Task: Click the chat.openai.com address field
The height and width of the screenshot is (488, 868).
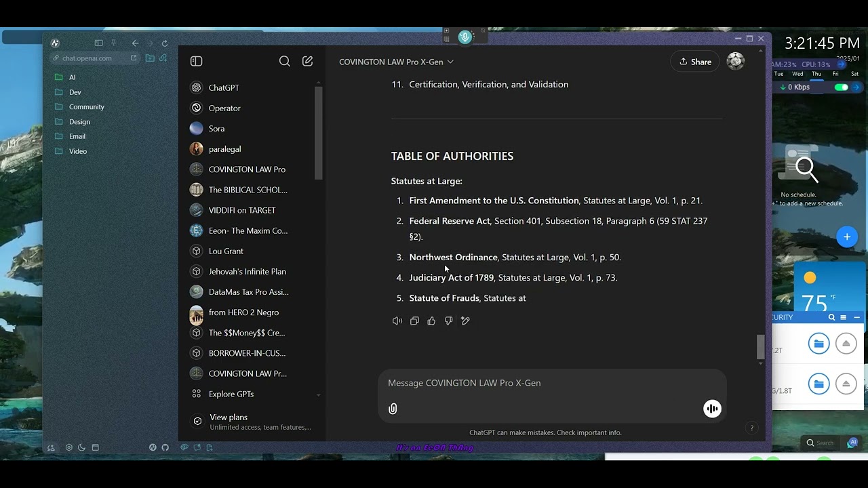Action: tap(94, 58)
